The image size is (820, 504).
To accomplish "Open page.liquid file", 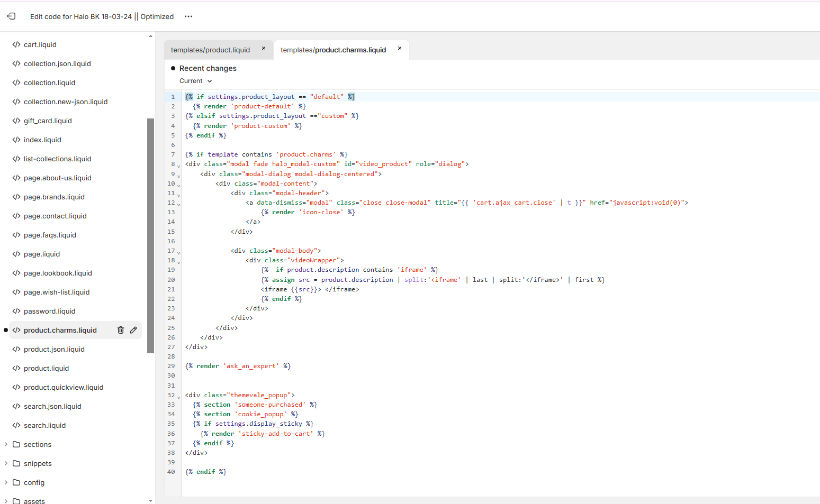I will [42, 254].
